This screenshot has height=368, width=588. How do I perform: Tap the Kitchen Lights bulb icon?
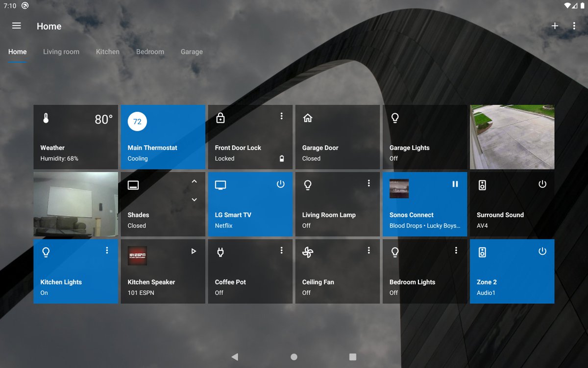click(46, 252)
